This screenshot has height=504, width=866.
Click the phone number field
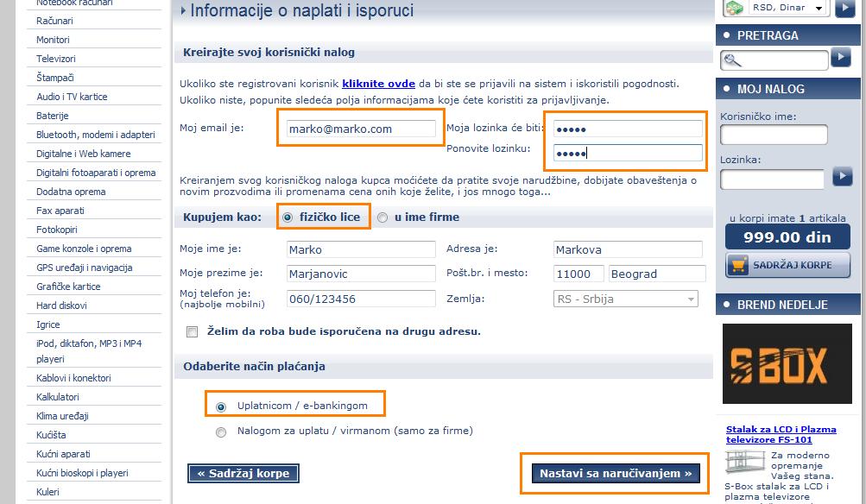pyautogui.click(x=361, y=299)
